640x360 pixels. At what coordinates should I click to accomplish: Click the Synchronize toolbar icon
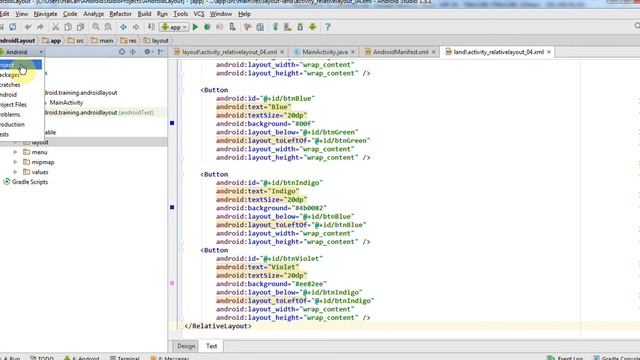point(13,27)
